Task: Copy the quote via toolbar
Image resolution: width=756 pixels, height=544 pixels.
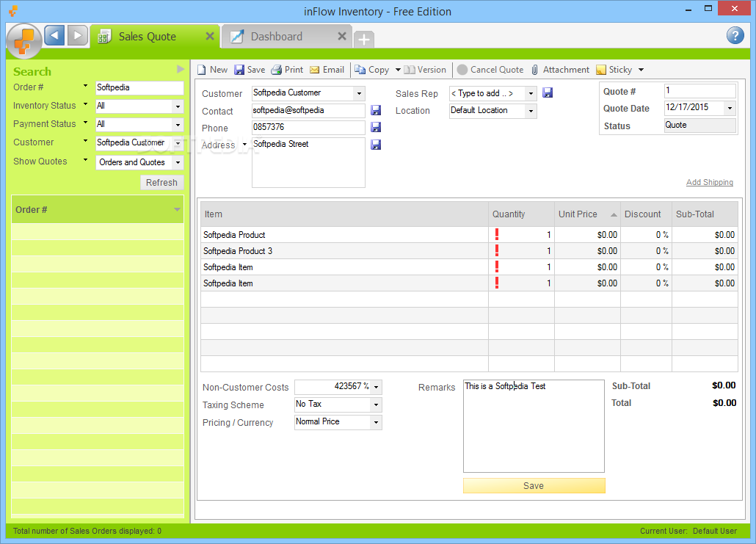Action: [x=371, y=70]
